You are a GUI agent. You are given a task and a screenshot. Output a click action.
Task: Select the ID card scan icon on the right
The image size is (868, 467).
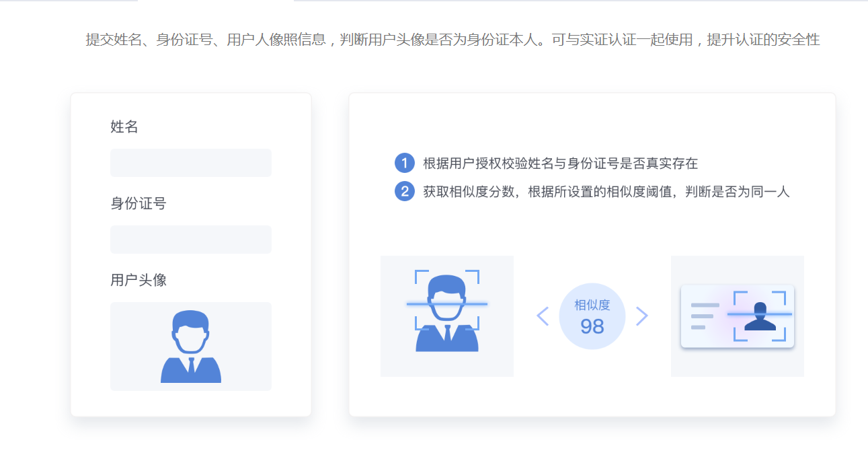tap(737, 315)
